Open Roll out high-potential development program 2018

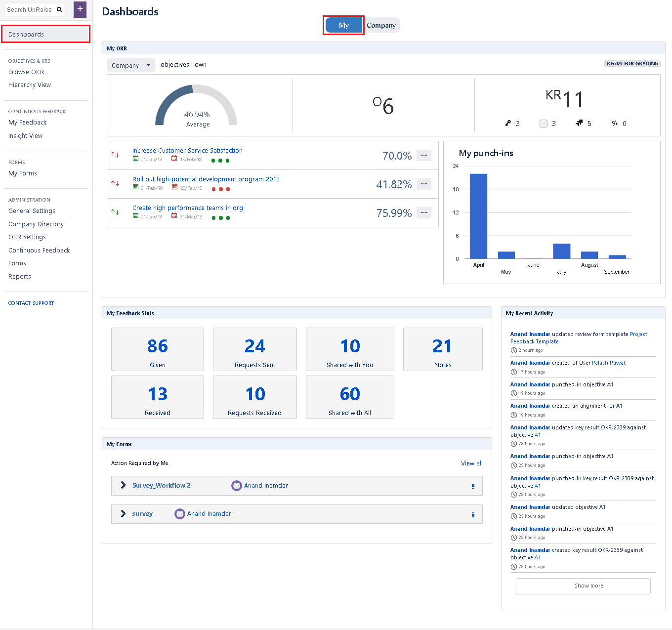206,179
